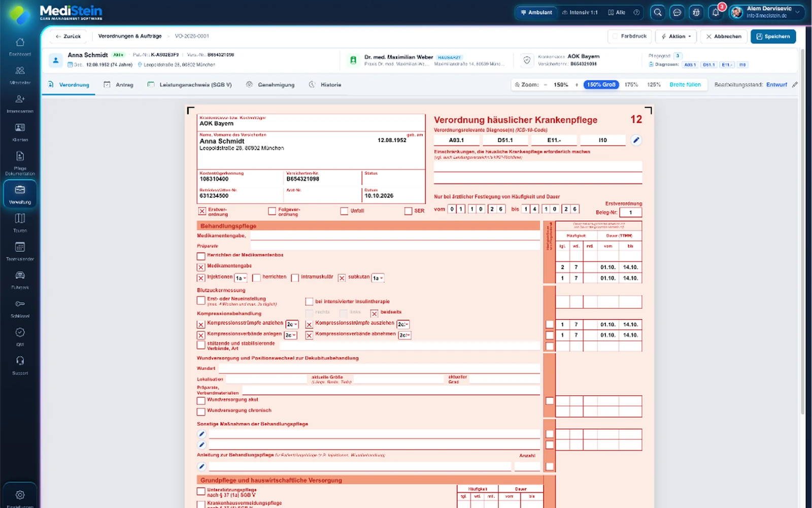
Task: Switch to Leistungsnachweis (SGB V) tab
Action: [190, 85]
